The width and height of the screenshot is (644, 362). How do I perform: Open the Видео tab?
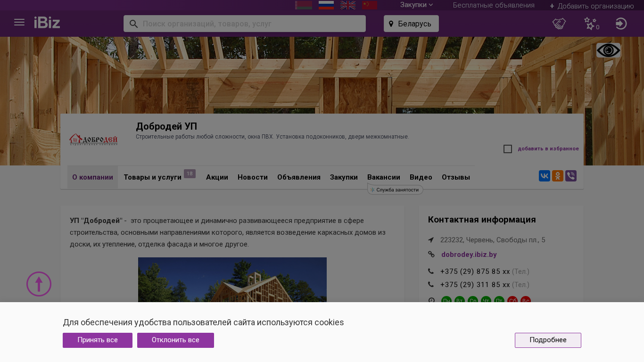(x=421, y=177)
